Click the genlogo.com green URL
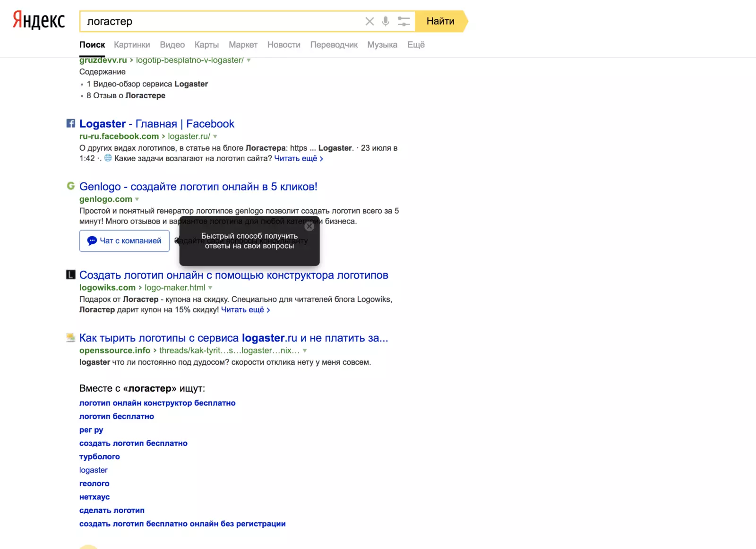Screen dimensions: 756x549 click(x=106, y=199)
